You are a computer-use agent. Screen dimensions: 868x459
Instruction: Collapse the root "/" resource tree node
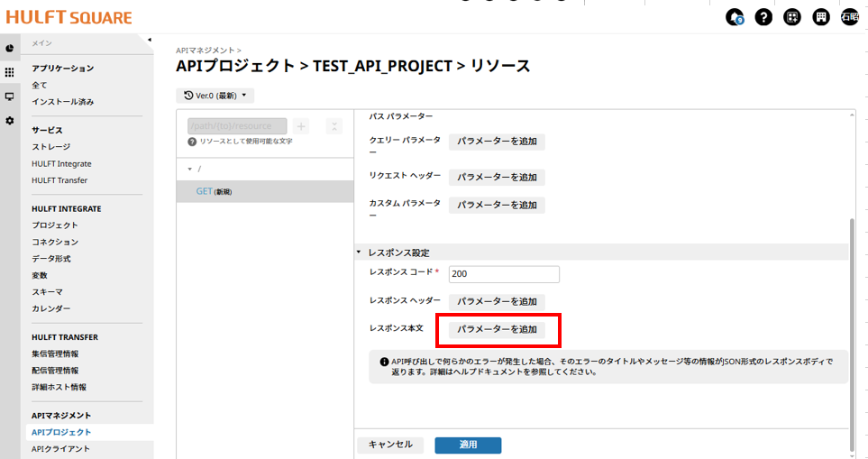point(190,169)
